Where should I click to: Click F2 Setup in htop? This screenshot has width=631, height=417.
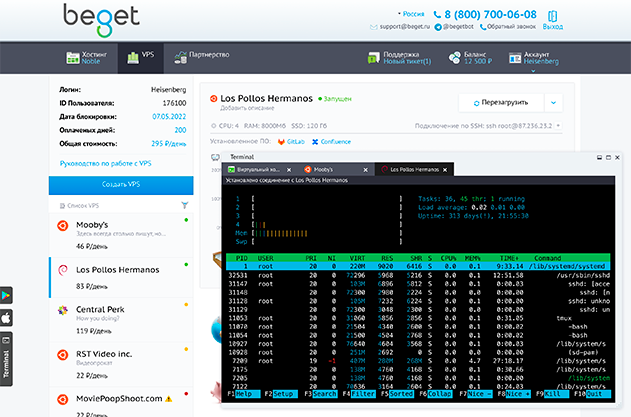(281, 394)
